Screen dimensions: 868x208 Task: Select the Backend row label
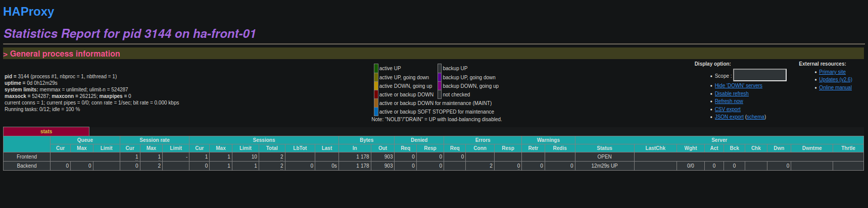click(x=27, y=166)
